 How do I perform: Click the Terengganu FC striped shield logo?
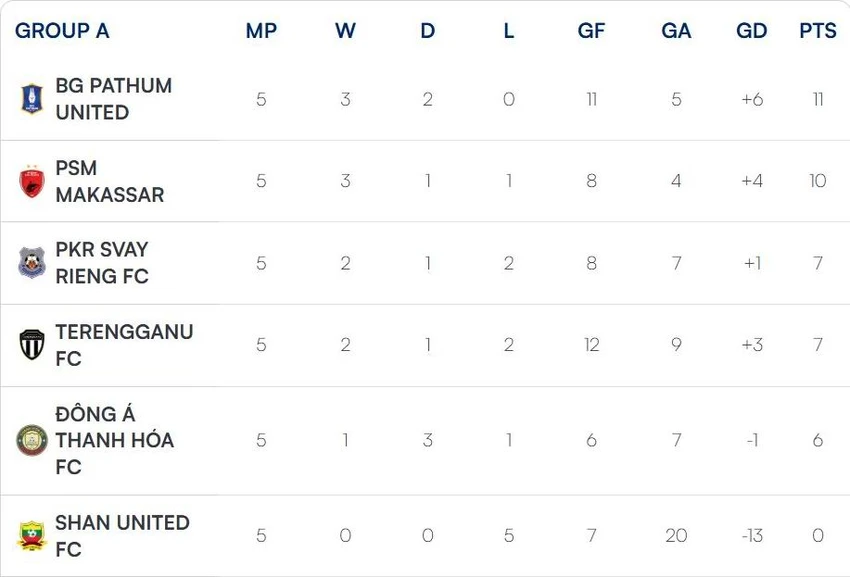click(x=32, y=345)
